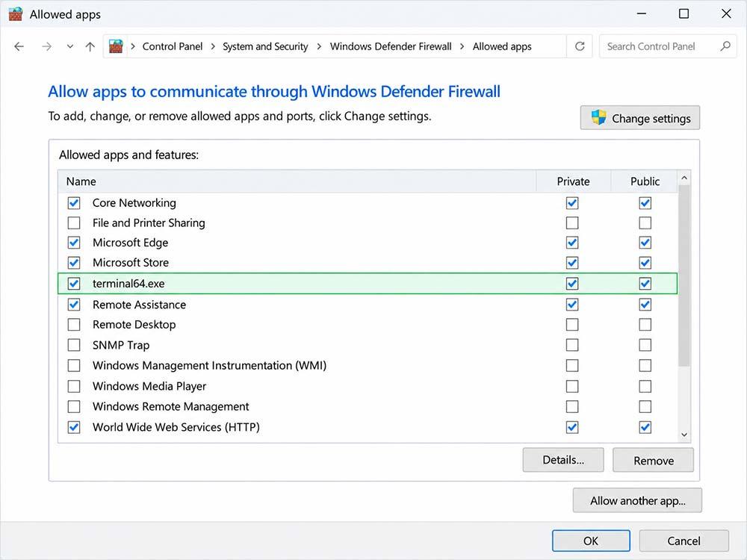Click the Cancel button
This screenshot has height=560, width=747.
[x=684, y=541]
